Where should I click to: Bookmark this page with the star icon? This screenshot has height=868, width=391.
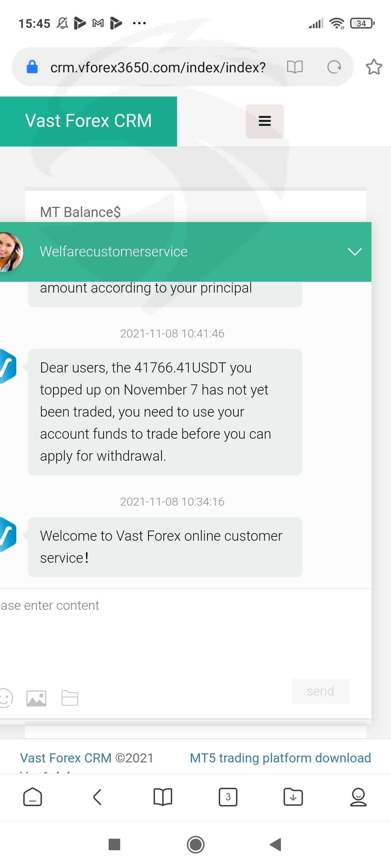(374, 67)
